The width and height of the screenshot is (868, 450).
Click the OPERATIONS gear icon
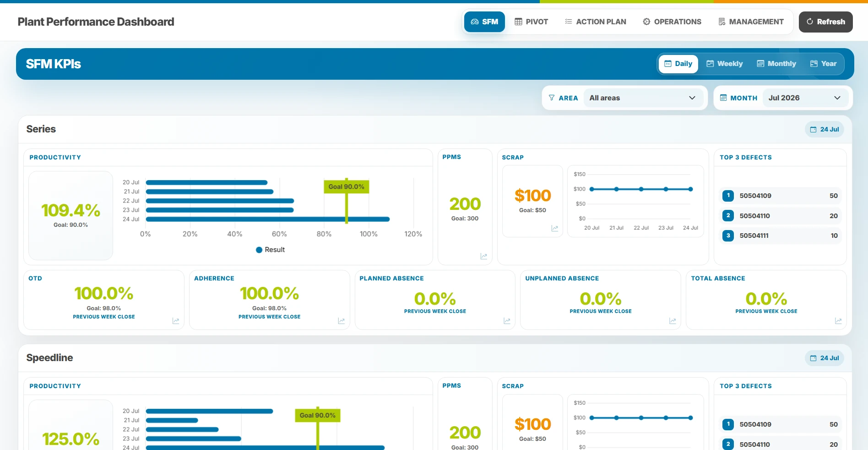(646, 22)
